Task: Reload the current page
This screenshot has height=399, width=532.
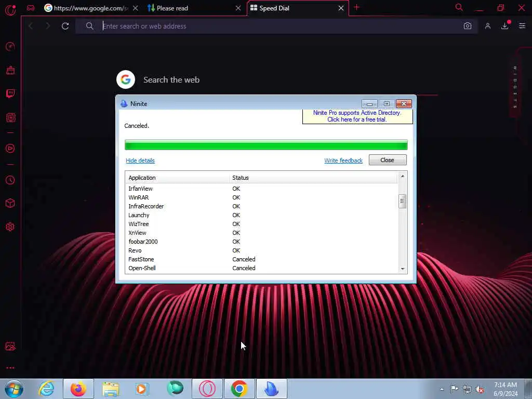Action: tap(65, 26)
